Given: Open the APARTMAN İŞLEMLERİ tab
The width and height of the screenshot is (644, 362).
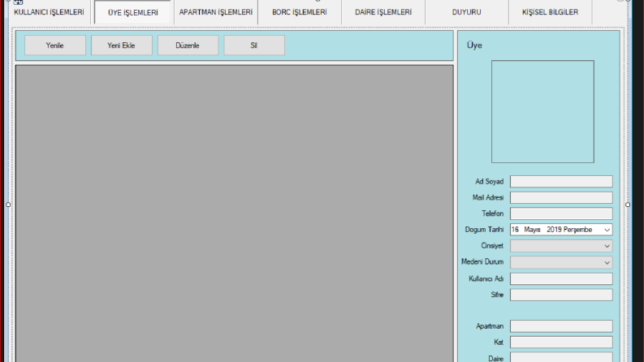Looking at the screenshot, I should tap(216, 12).
